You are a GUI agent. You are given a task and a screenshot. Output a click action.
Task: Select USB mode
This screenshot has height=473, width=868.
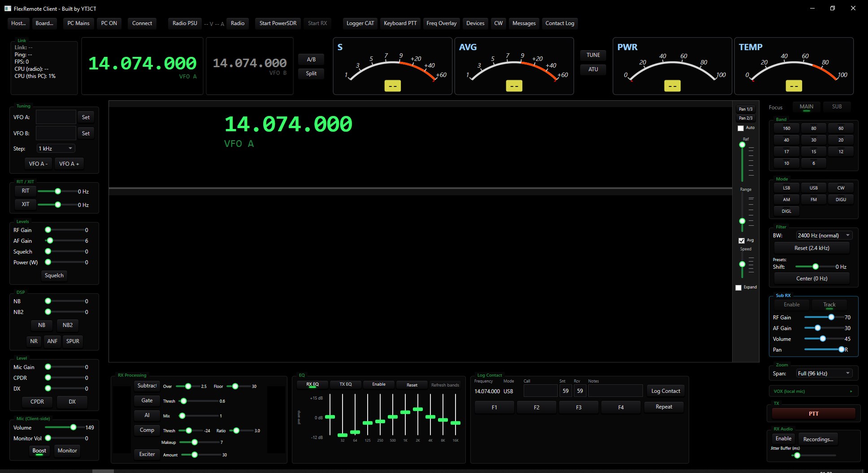coord(813,188)
